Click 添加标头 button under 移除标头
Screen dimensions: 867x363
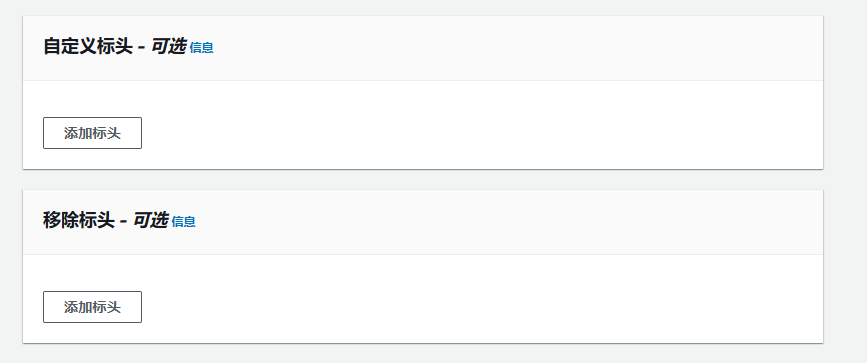click(92, 307)
